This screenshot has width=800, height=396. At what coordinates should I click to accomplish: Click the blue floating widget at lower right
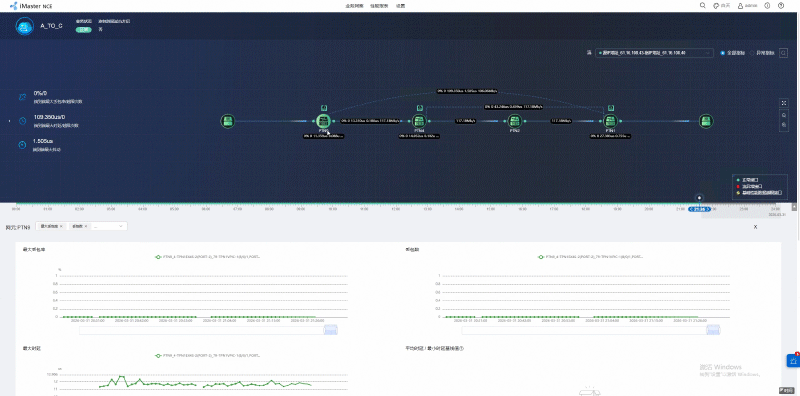(x=793, y=360)
